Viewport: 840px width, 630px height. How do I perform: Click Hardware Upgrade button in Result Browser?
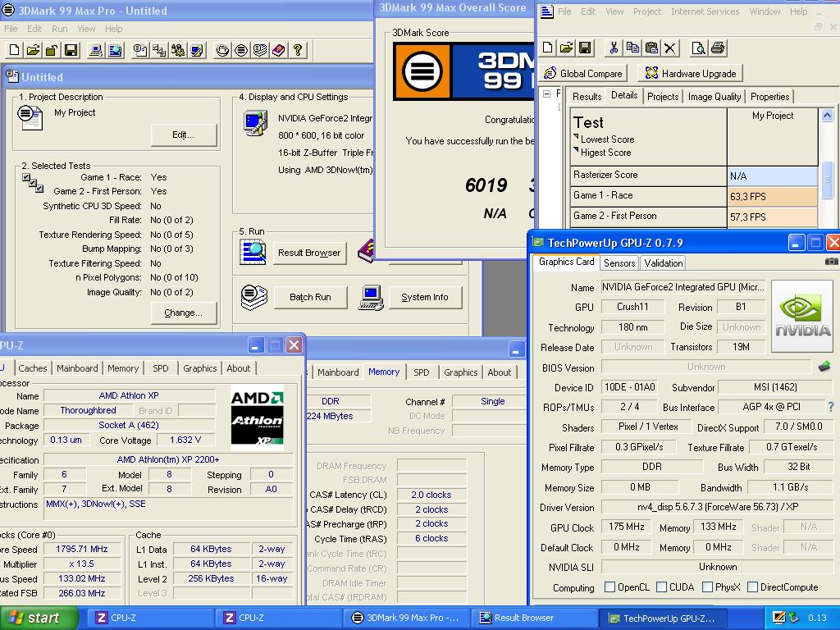[x=691, y=73]
